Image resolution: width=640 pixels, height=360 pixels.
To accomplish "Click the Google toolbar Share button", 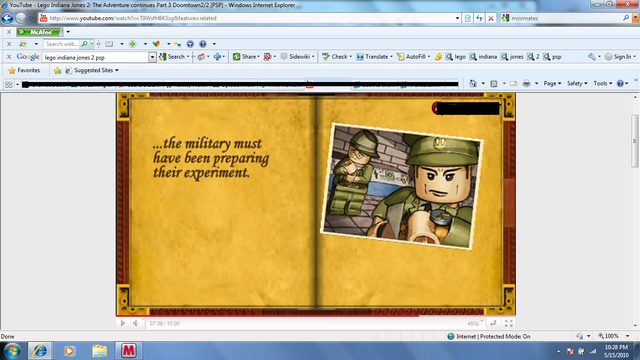I will [246, 57].
